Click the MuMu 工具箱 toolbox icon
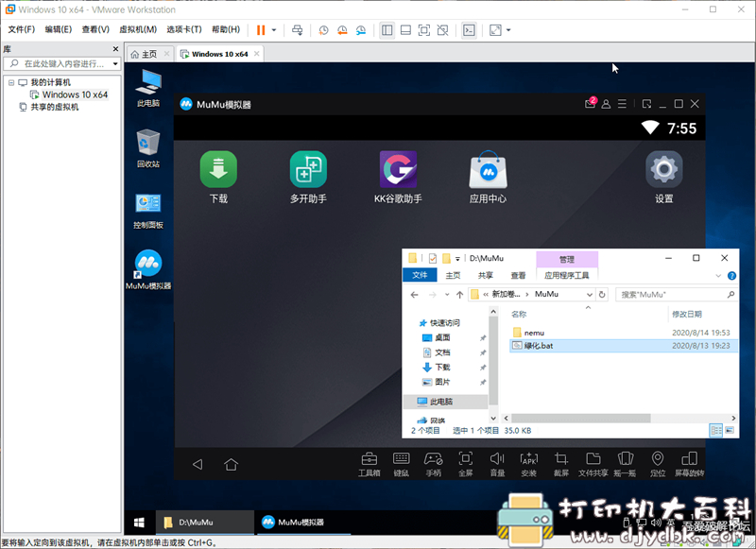756x549 pixels. pos(369,464)
